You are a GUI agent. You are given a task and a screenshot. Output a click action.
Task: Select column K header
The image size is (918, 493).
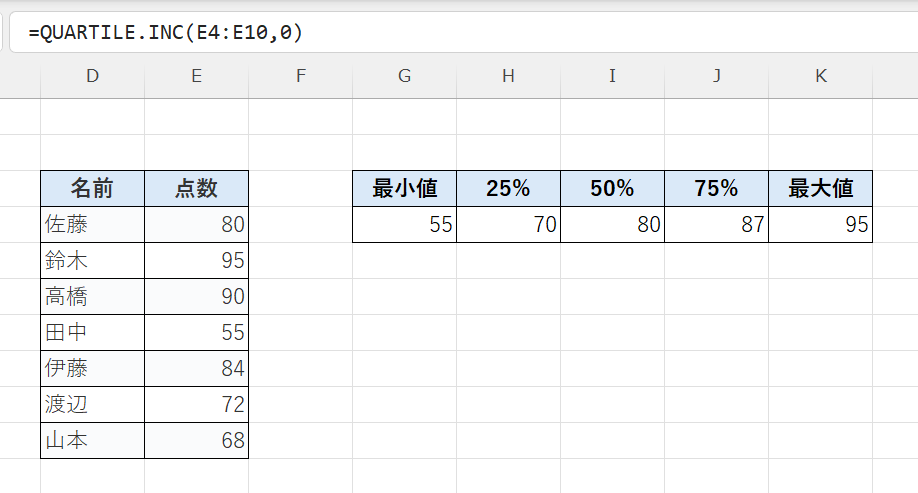[x=820, y=76]
